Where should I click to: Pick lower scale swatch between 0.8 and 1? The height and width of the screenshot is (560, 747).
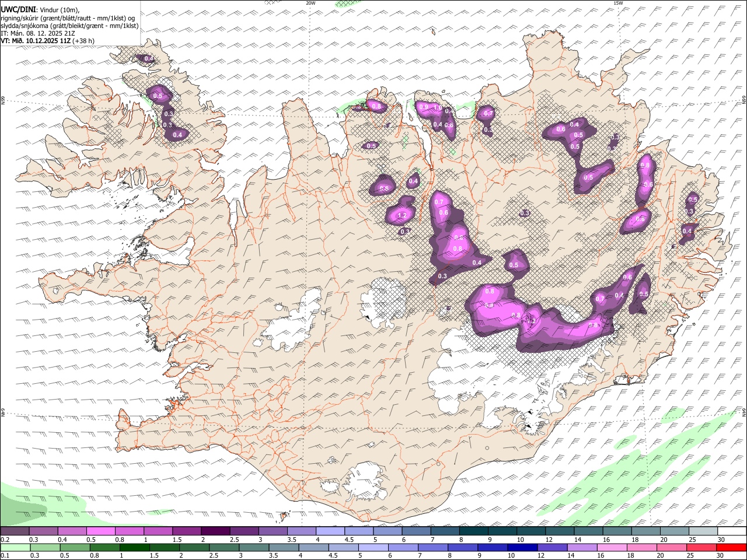(104, 548)
